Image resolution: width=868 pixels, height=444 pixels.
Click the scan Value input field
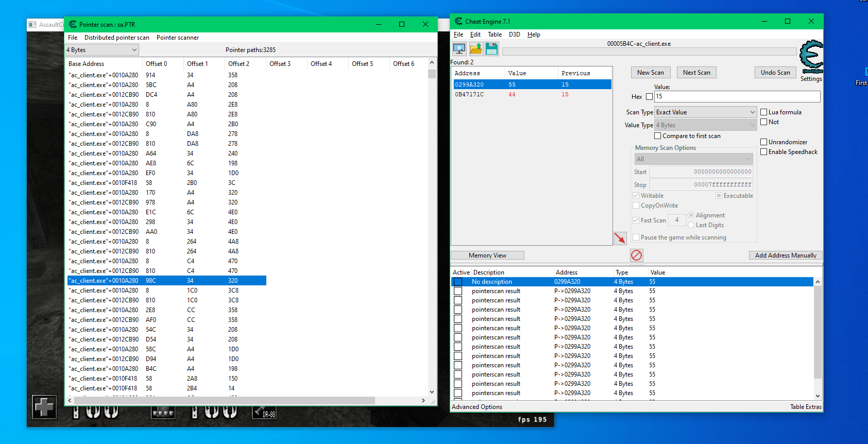tap(737, 96)
